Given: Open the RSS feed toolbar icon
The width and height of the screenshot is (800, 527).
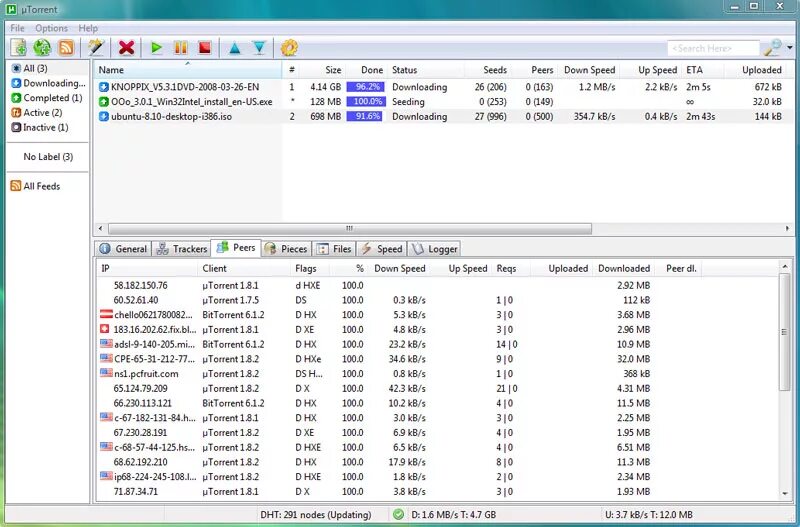Looking at the screenshot, I should 66,47.
